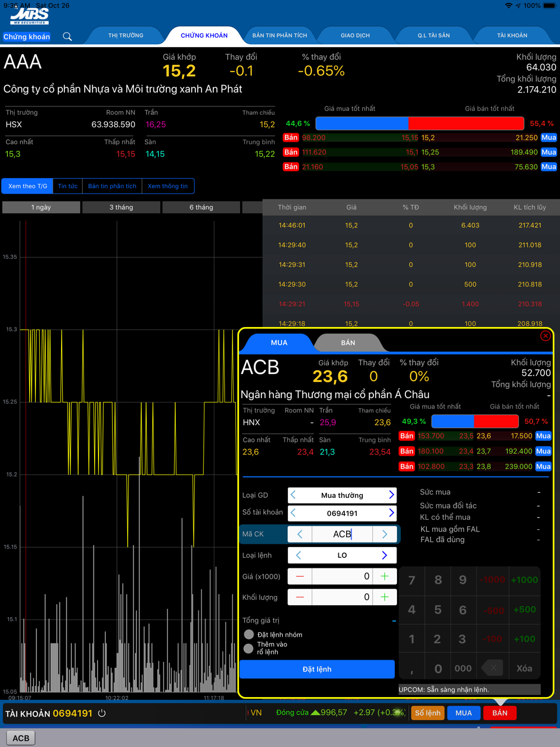
Task: Show the 3 tháng chart range
Action: [121, 207]
